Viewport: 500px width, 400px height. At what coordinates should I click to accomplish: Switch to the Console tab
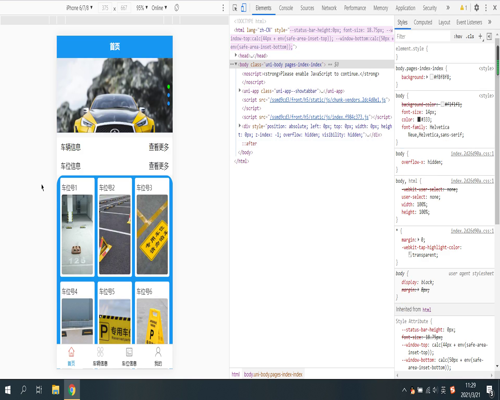(286, 8)
